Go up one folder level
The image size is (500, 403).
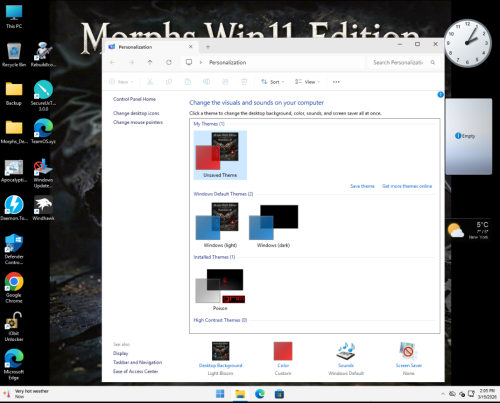150,62
